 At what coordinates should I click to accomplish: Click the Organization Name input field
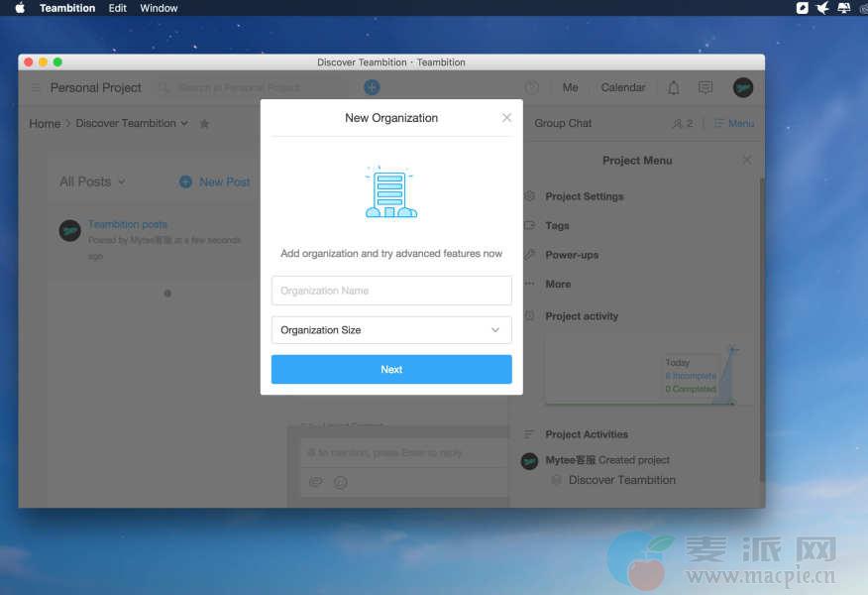tap(391, 291)
